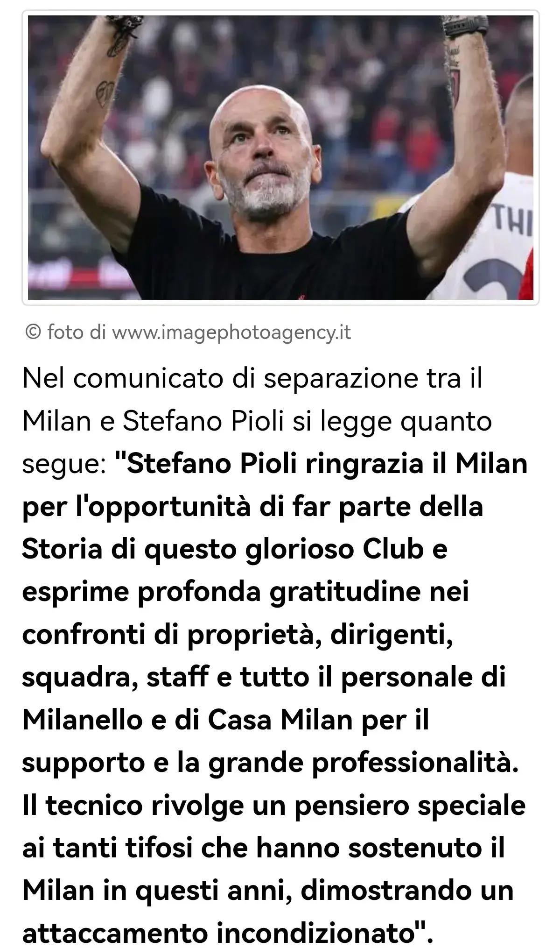Select "squadra, staff e tutto il personale di"

coord(264,678)
